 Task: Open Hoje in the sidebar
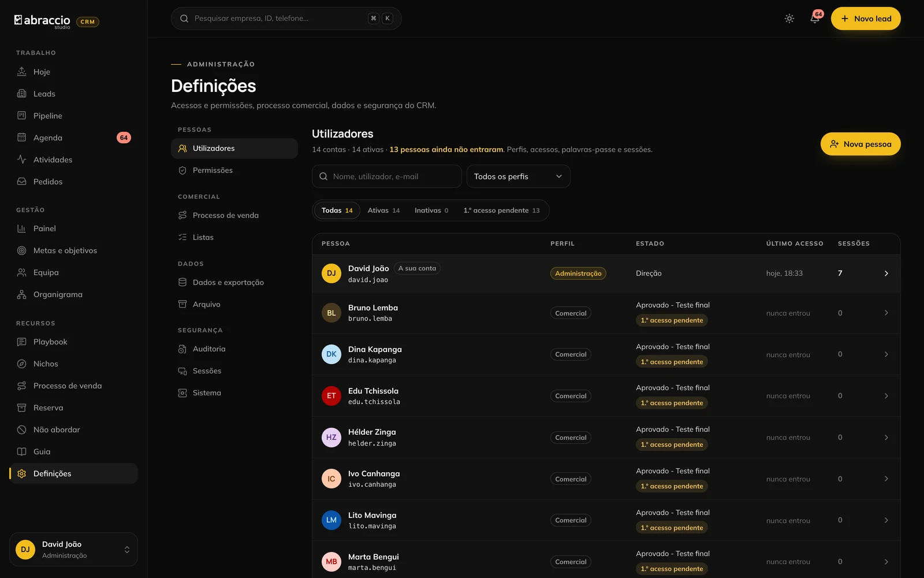click(73, 72)
